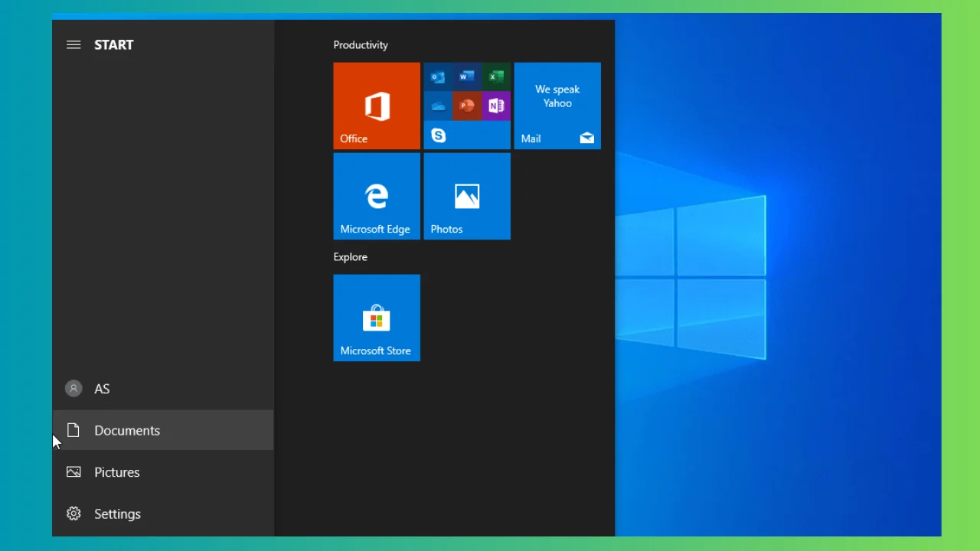The width and height of the screenshot is (980, 551).
Task: Open PowerPoint from the Office apps tile
Action: [467, 106]
